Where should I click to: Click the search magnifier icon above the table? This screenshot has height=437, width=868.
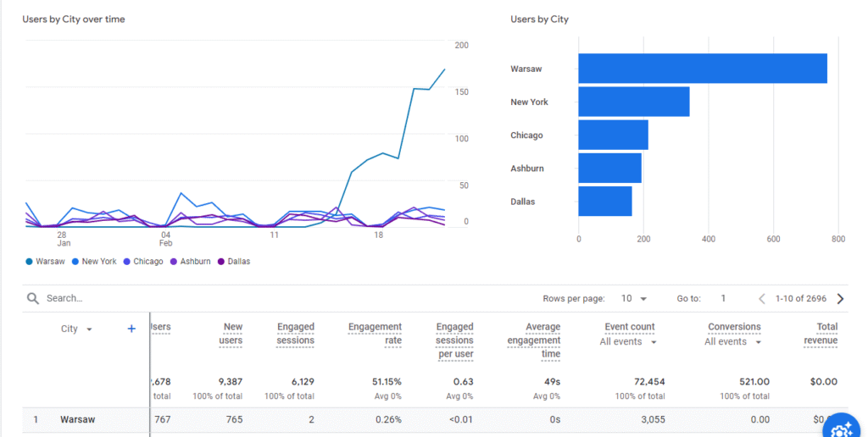(x=33, y=298)
